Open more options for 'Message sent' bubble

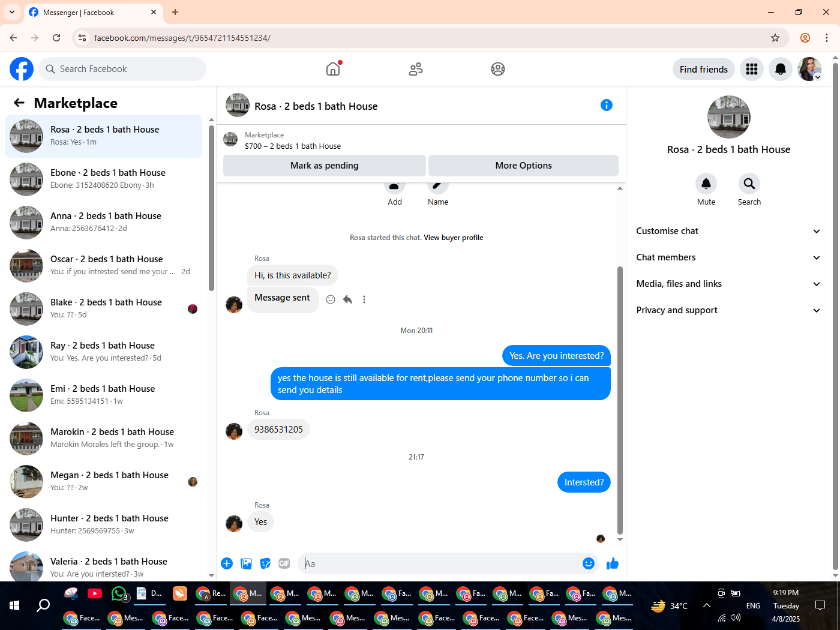[364, 299]
